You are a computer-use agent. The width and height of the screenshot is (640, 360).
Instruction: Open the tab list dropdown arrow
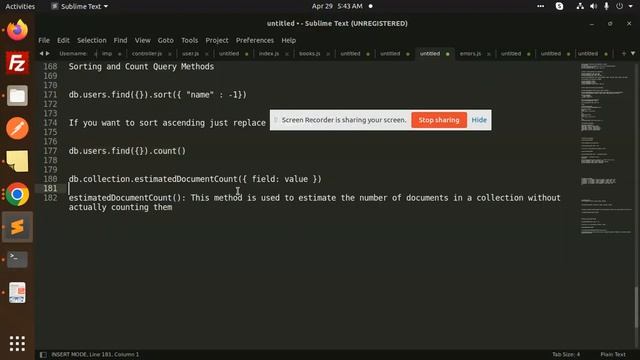point(633,53)
